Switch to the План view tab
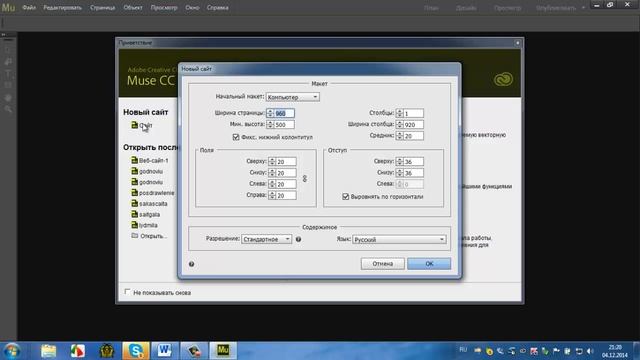This screenshot has width=640, height=360. (431, 8)
